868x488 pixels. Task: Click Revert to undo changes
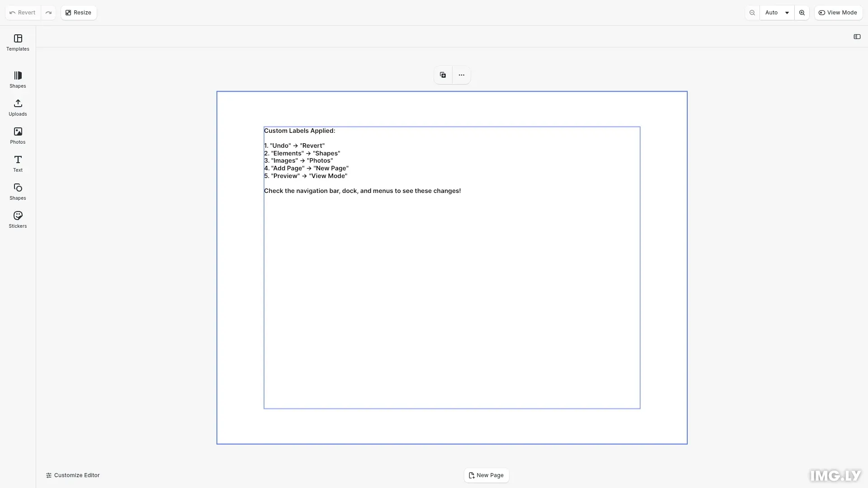(22, 12)
